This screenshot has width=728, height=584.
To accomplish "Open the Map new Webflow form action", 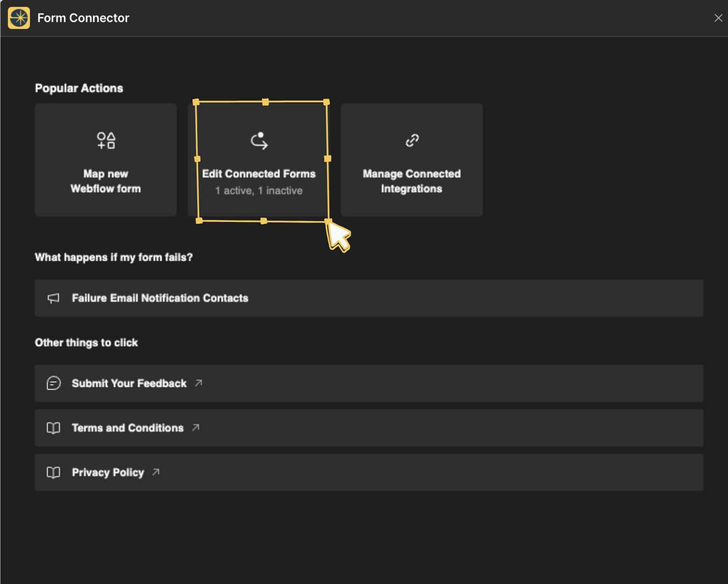I will [106, 181].
